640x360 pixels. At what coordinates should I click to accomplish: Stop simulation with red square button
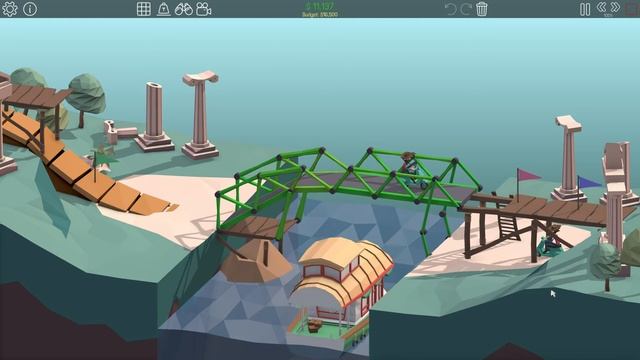click(x=633, y=9)
